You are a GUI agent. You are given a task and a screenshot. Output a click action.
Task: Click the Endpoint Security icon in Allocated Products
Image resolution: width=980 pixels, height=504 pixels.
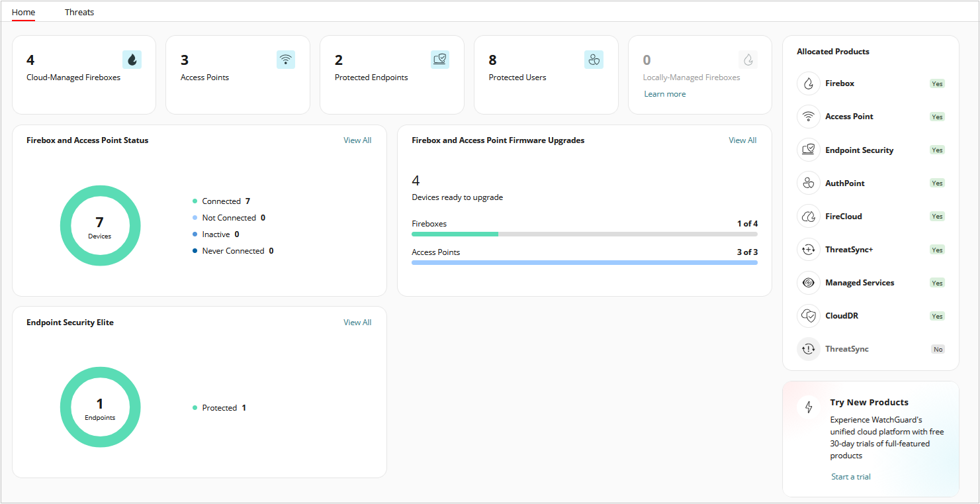click(x=809, y=150)
